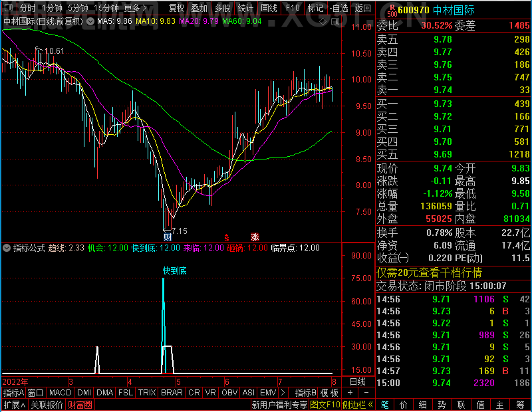Activate the 画线 drawing tool

(269, 8)
